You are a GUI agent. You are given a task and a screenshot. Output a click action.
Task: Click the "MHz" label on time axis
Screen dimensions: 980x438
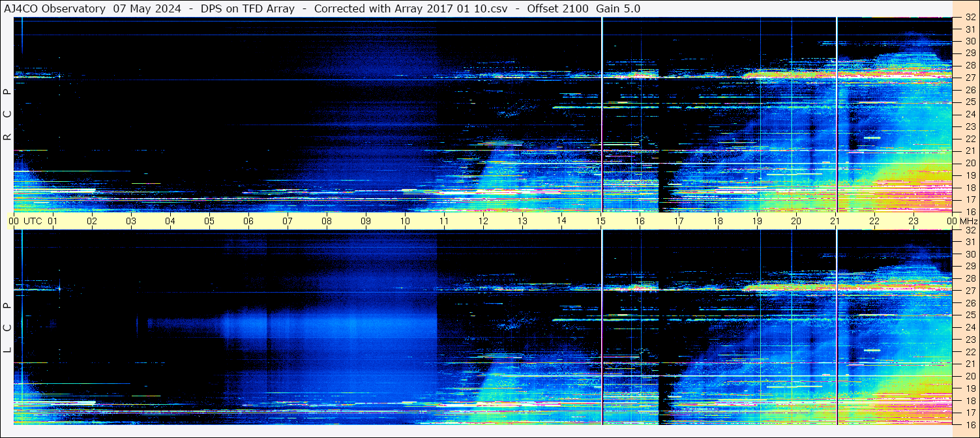tap(968, 221)
